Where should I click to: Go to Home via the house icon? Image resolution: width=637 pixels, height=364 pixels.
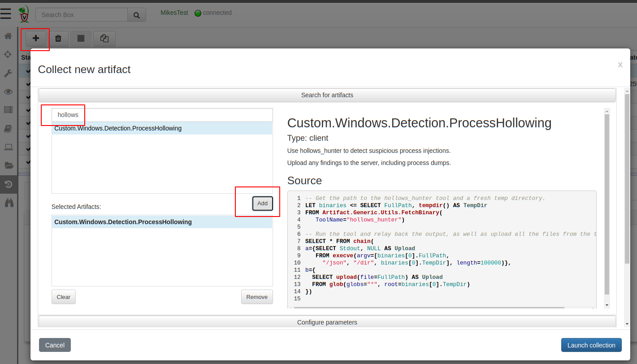pyautogui.click(x=8, y=36)
